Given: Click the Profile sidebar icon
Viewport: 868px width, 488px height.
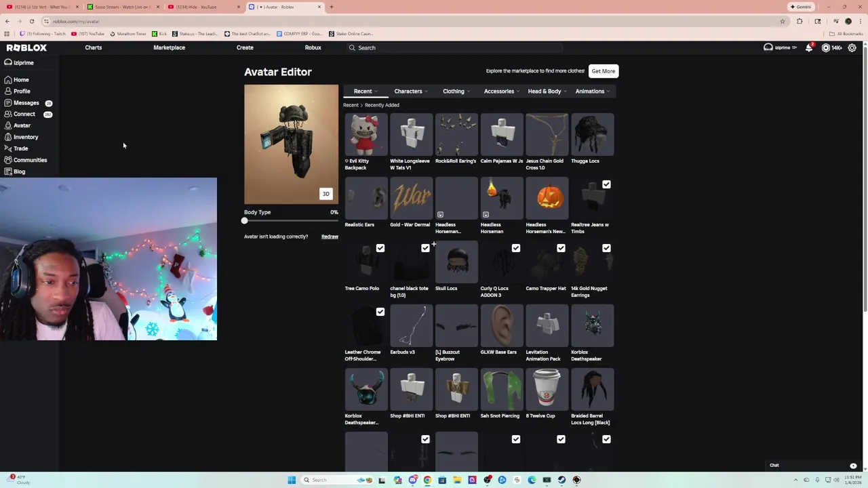Looking at the screenshot, I should (7, 91).
